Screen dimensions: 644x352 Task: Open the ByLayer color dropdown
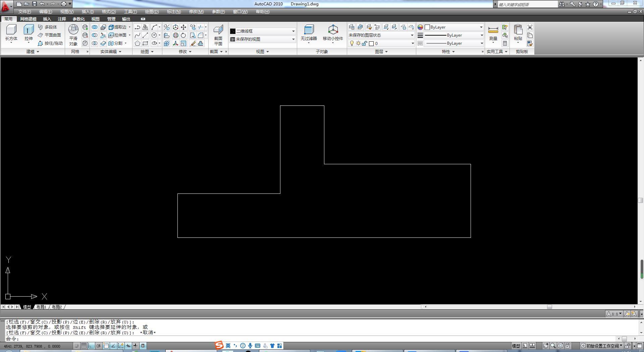tap(454, 27)
